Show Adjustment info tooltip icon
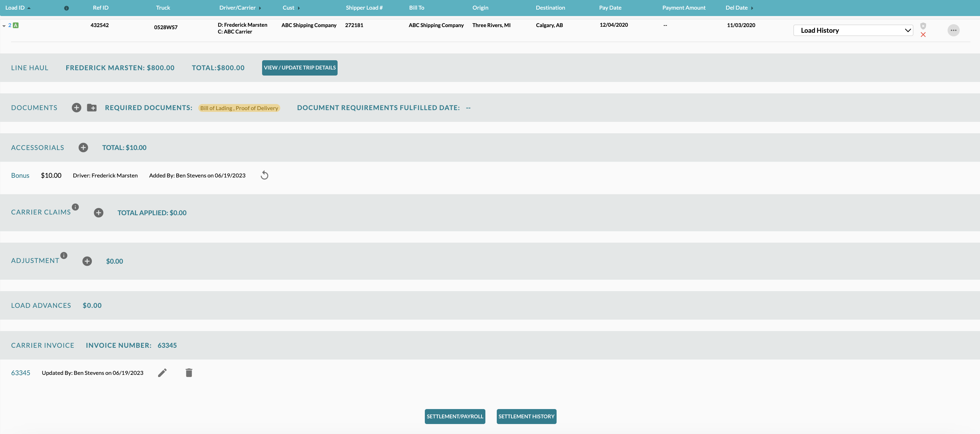Viewport: 980px width, 434px height. 64,255
